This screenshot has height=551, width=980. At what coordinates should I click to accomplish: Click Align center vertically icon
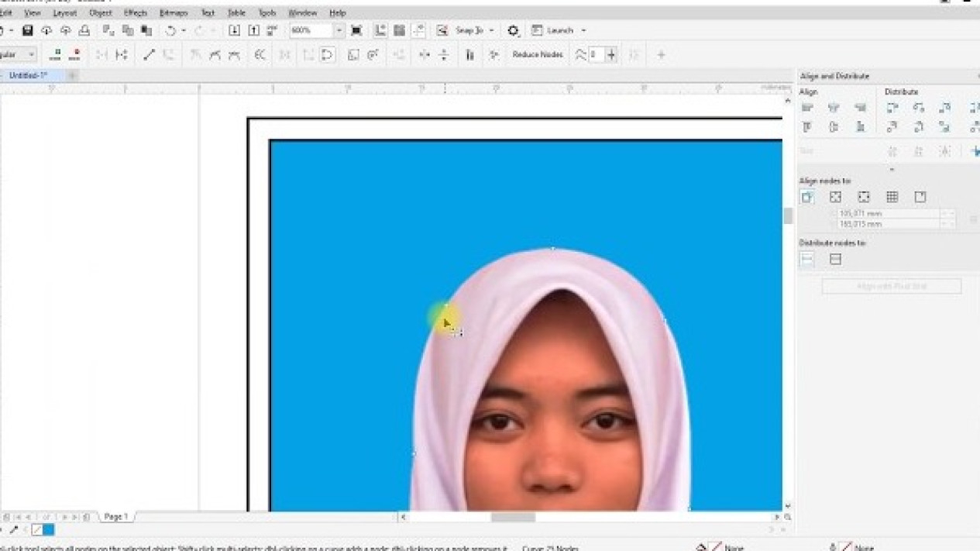point(834,126)
